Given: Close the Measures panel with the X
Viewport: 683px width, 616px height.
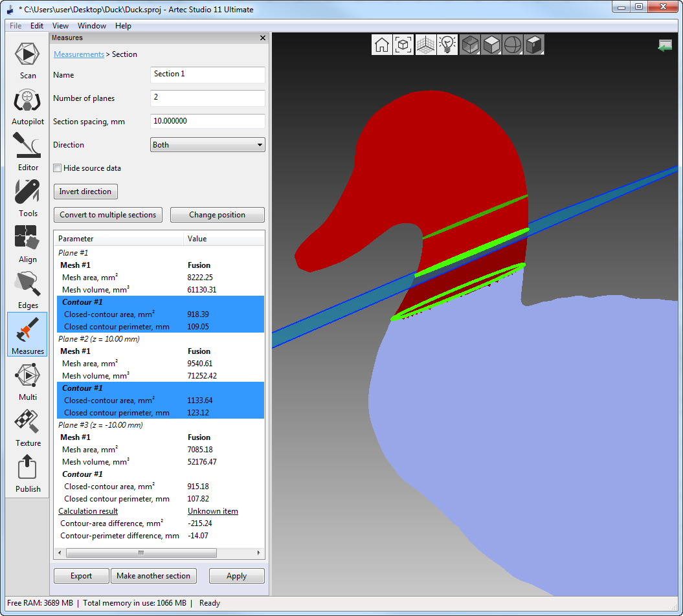Looking at the screenshot, I should click(x=263, y=38).
